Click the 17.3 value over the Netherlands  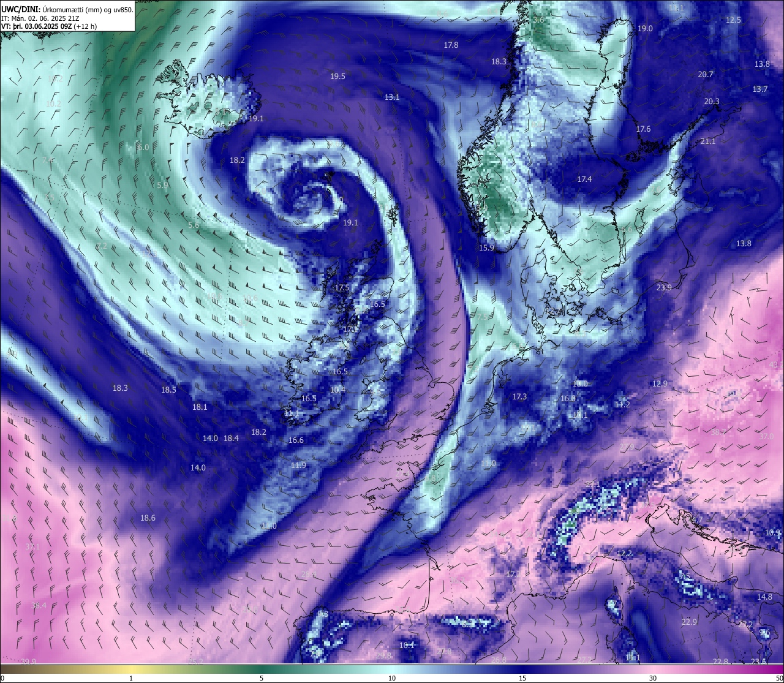(x=519, y=397)
